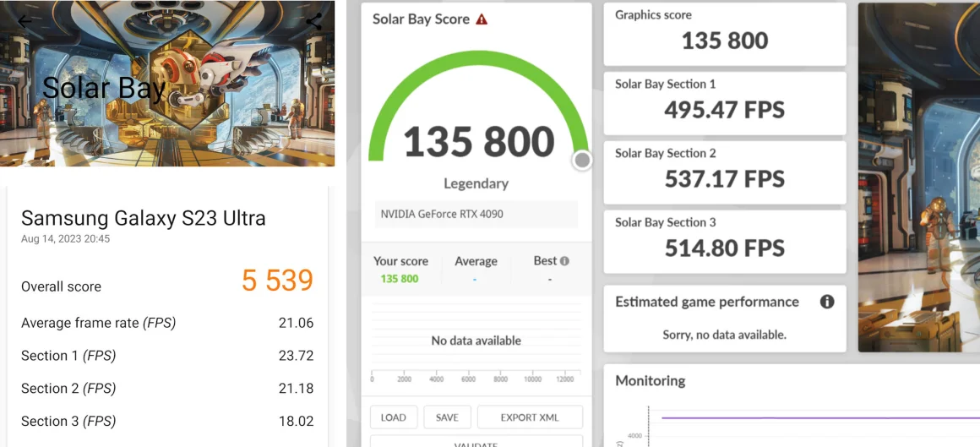Click the Monitoring section heading
This screenshot has width=980, height=447.
point(650,381)
